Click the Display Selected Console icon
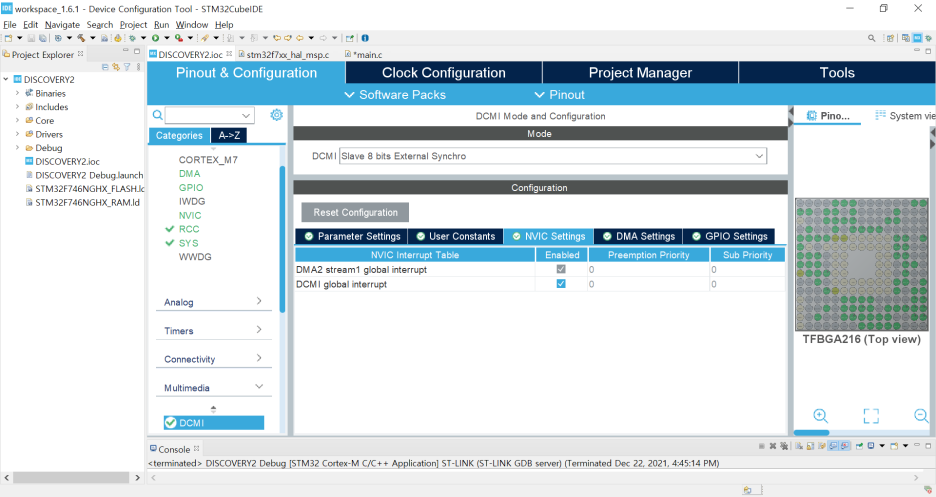 [871, 446]
